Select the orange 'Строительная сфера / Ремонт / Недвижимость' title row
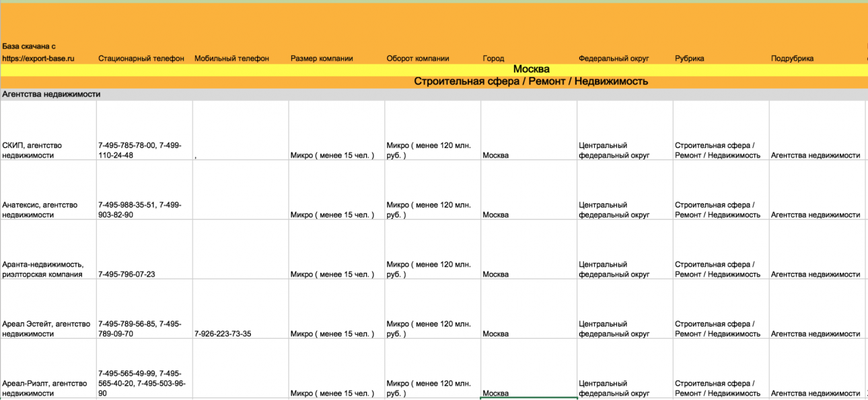This screenshot has width=868, height=400. [x=434, y=82]
